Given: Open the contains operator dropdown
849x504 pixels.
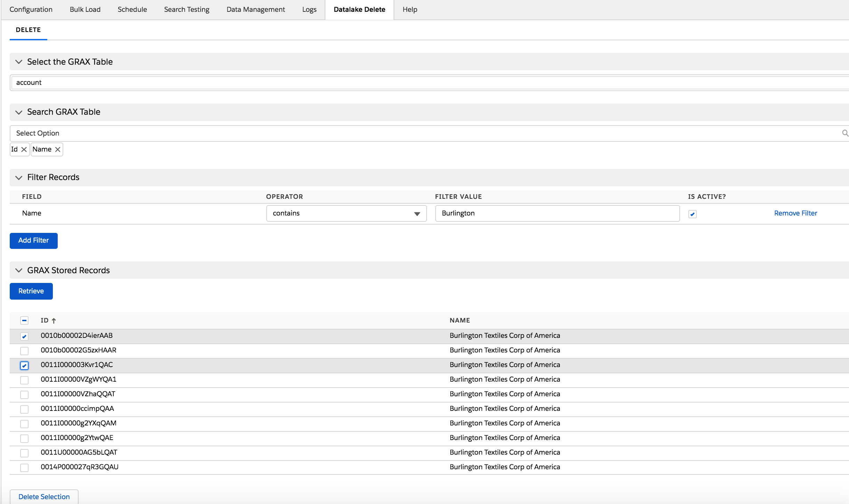Looking at the screenshot, I should coord(346,213).
